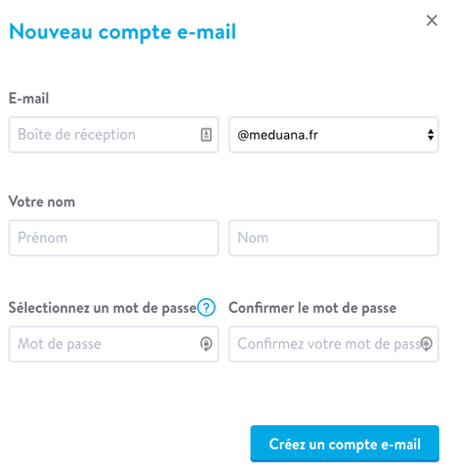The image size is (454, 476).
Task: Open the @meduana.fr domain dropdown
Action: pyautogui.click(x=334, y=135)
